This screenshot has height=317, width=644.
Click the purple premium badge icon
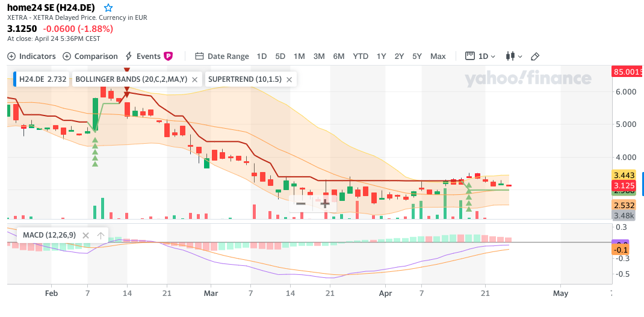click(x=169, y=56)
